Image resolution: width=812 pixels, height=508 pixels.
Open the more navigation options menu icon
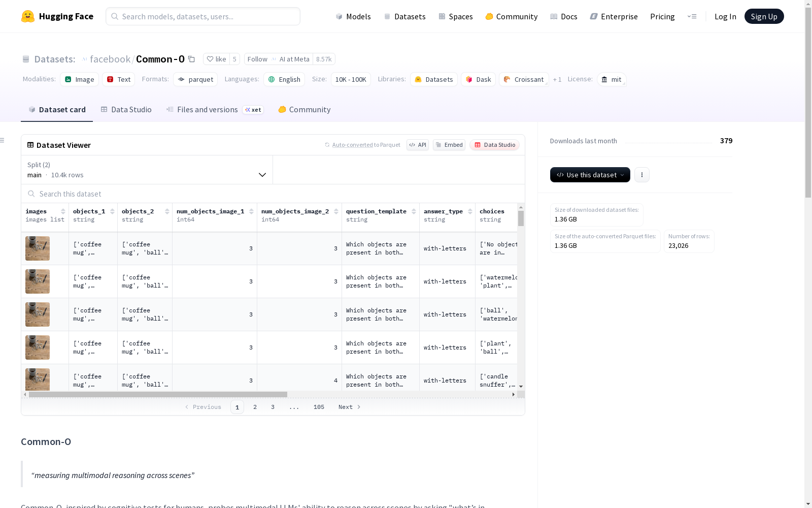692,16
